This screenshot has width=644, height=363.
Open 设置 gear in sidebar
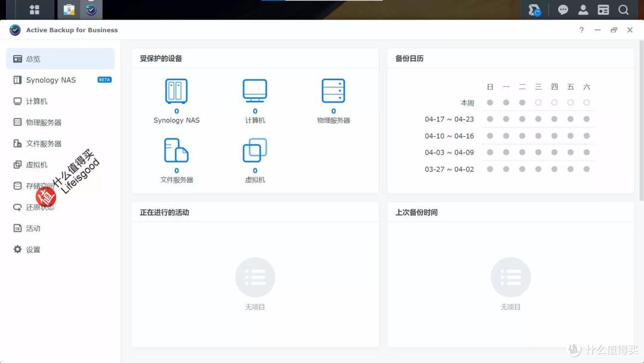tap(17, 249)
